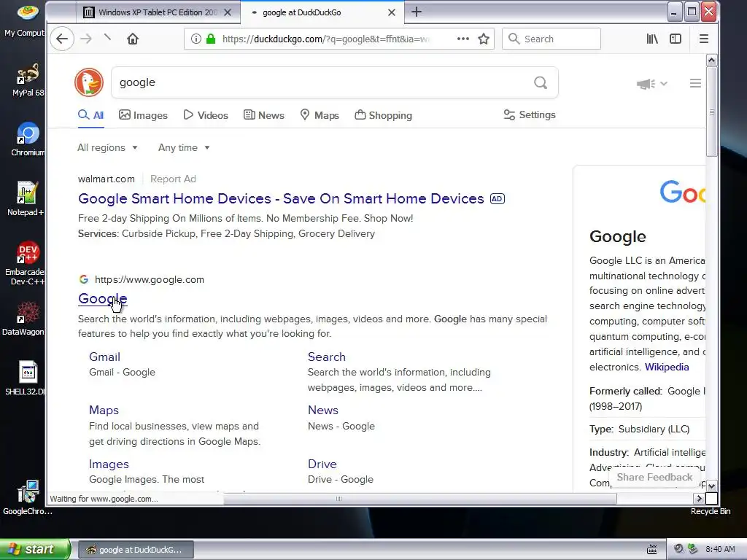Open the Firefox hamburger menu
The width and height of the screenshot is (747, 560).
704,39
